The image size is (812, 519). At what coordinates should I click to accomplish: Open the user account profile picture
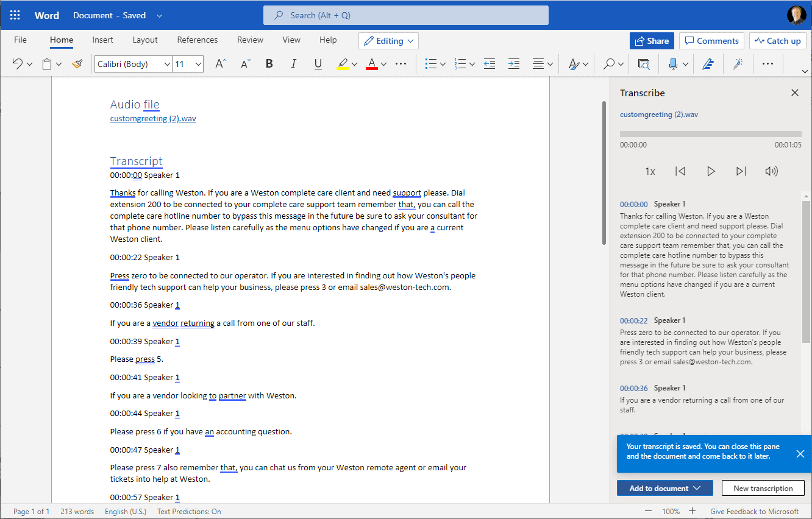[796, 15]
